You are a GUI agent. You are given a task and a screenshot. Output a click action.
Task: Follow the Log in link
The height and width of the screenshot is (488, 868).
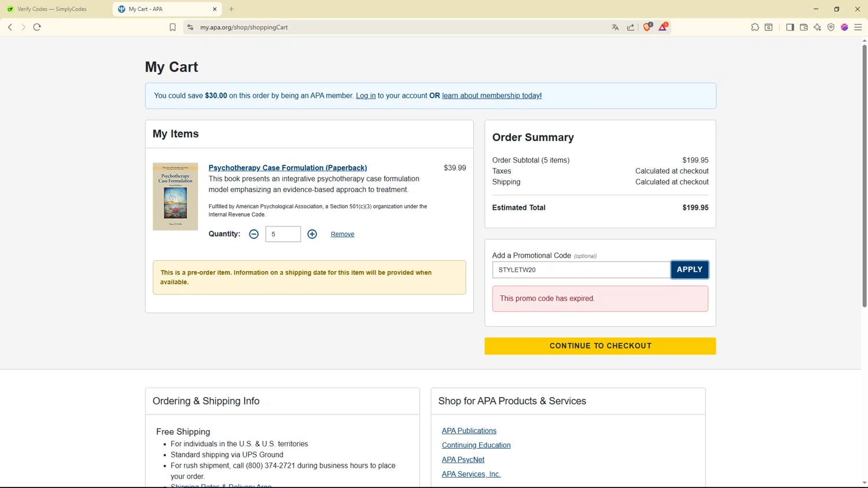(x=366, y=96)
